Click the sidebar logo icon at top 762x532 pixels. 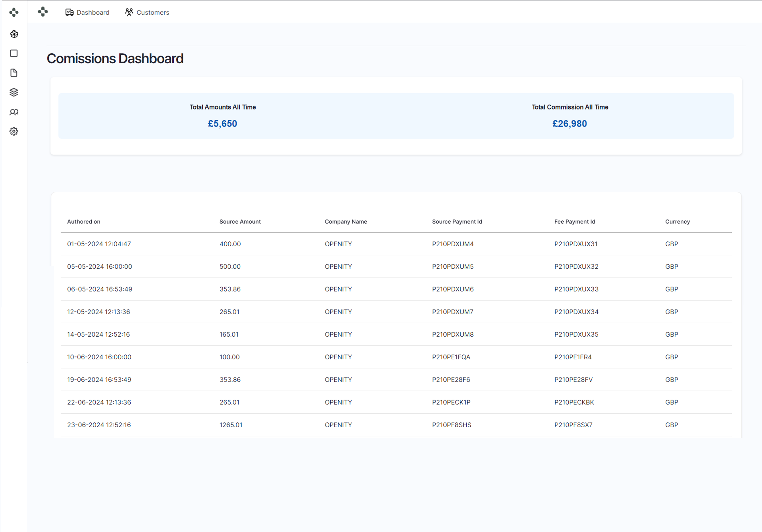click(14, 13)
